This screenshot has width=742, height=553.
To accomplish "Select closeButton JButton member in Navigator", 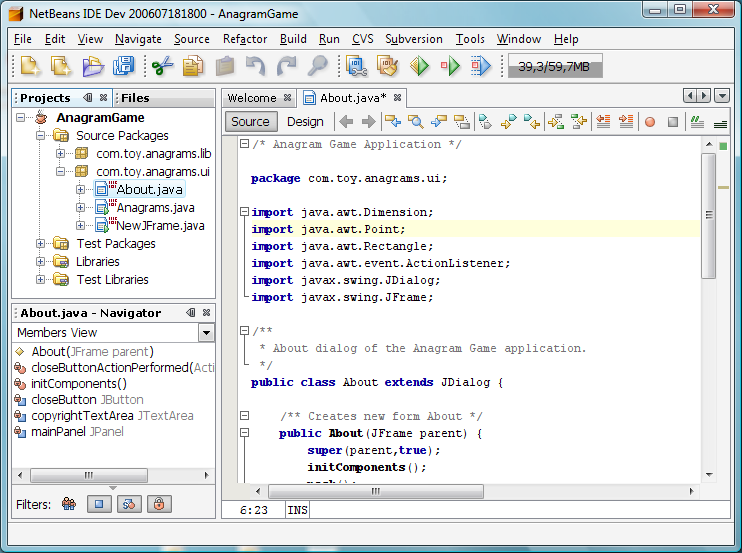I will 87,399.
